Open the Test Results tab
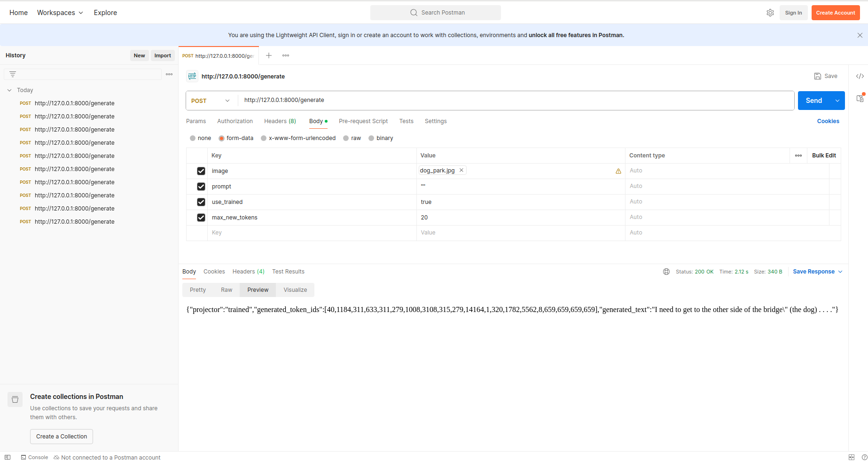 289,272
